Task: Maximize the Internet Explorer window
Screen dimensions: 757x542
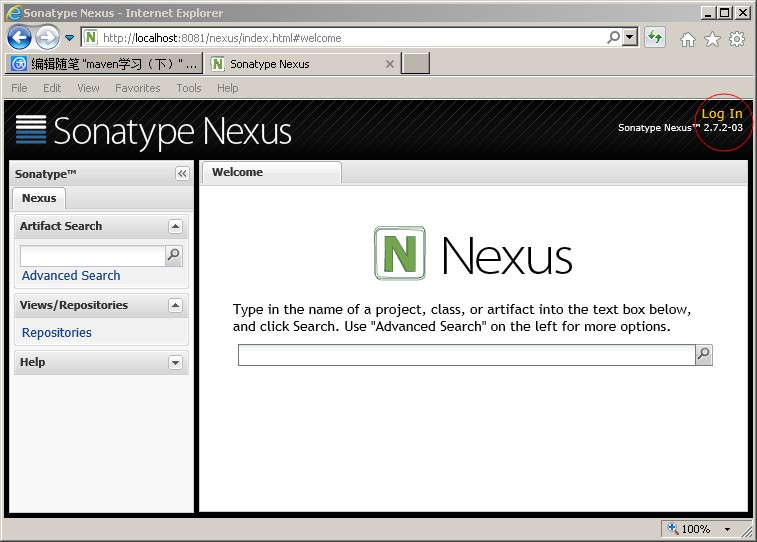Action: tap(725, 13)
